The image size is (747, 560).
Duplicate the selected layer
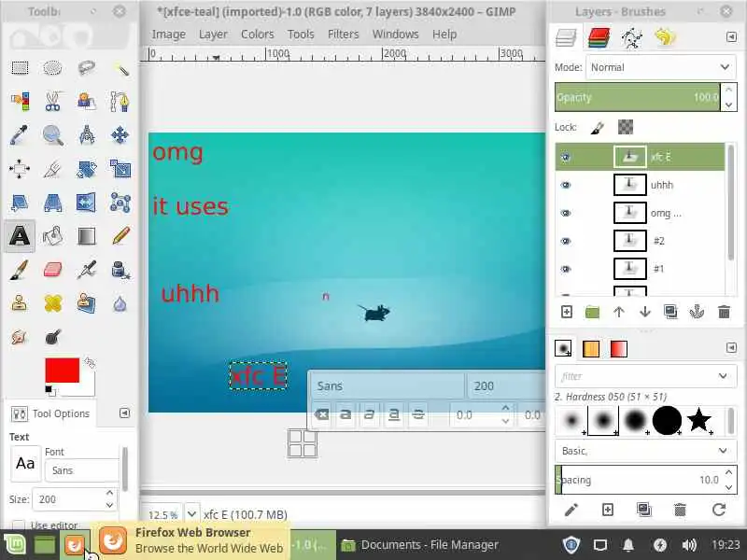click(x=670, y=312)
